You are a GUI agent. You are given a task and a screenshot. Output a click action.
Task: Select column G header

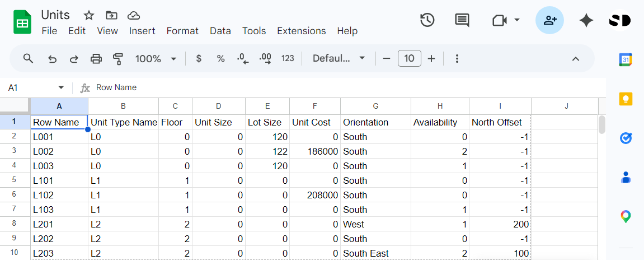pyautogui.click(x=375, y=106)
